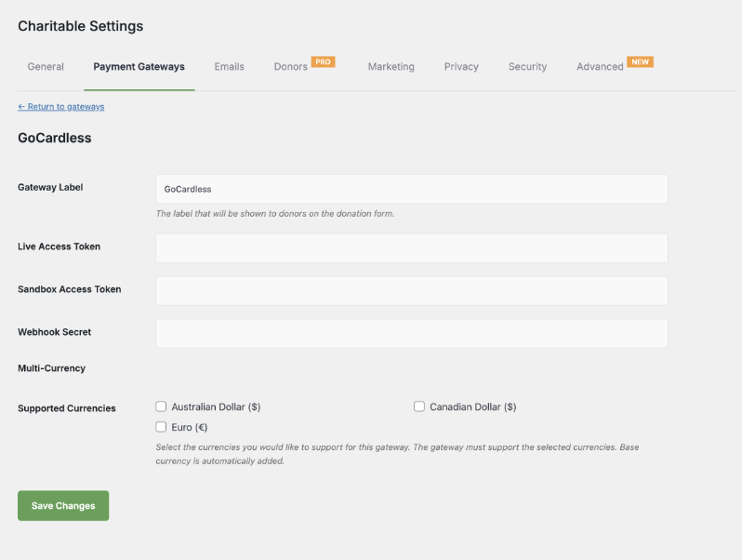
Task: Click the Multi-Currency label
Action: tap(51, 368)
